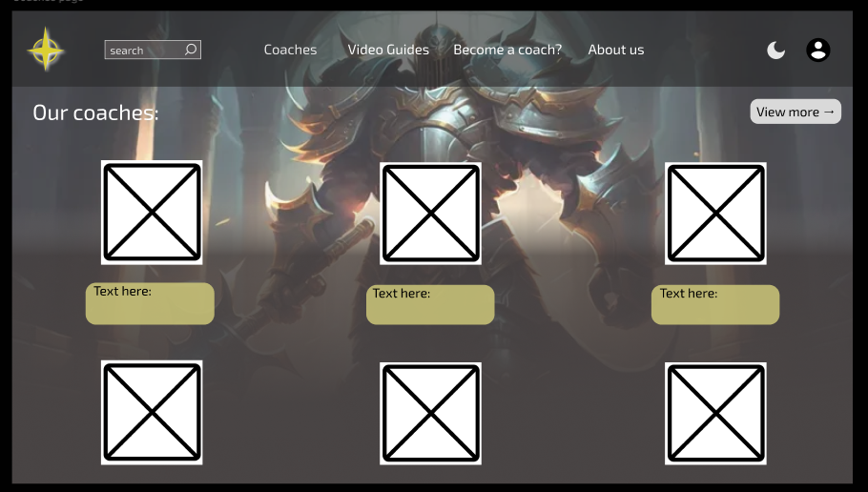Open last coach image in second row
This screenshot has height=492, width=868.
click(x=715, y=413)
